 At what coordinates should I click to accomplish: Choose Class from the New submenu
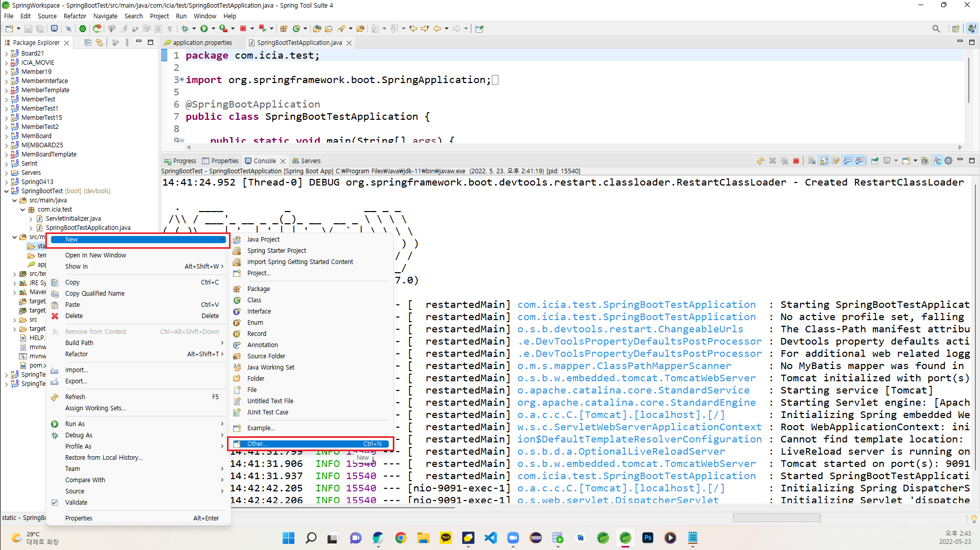311,300
